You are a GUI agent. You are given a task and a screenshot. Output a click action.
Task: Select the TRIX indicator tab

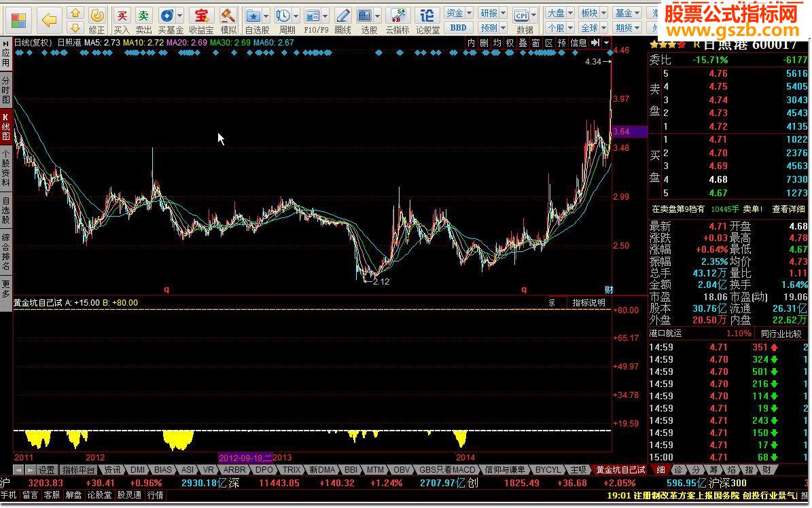coord(292,470)
